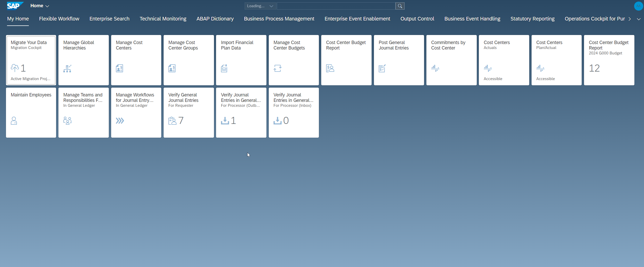Click the icon on Manage Cost Centers tile
Screen dimensions: 644x267
pyautogui.click(x=119, y=68)
